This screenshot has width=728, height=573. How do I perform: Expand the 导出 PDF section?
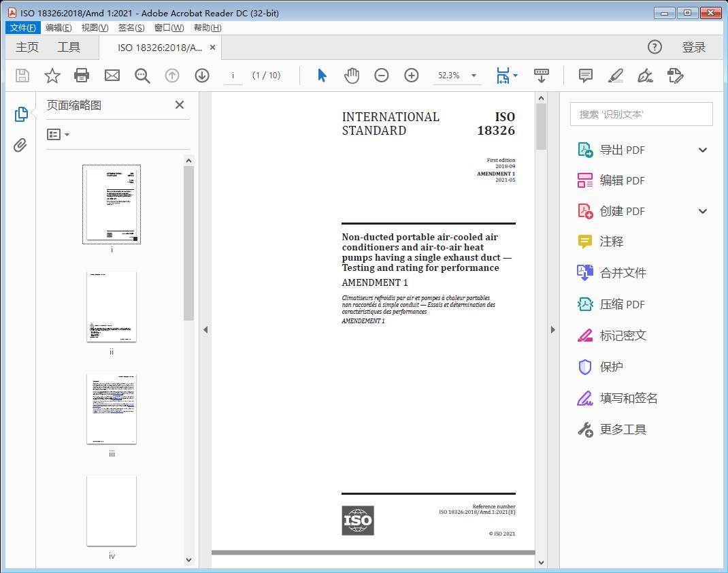(x=703, y=150)
